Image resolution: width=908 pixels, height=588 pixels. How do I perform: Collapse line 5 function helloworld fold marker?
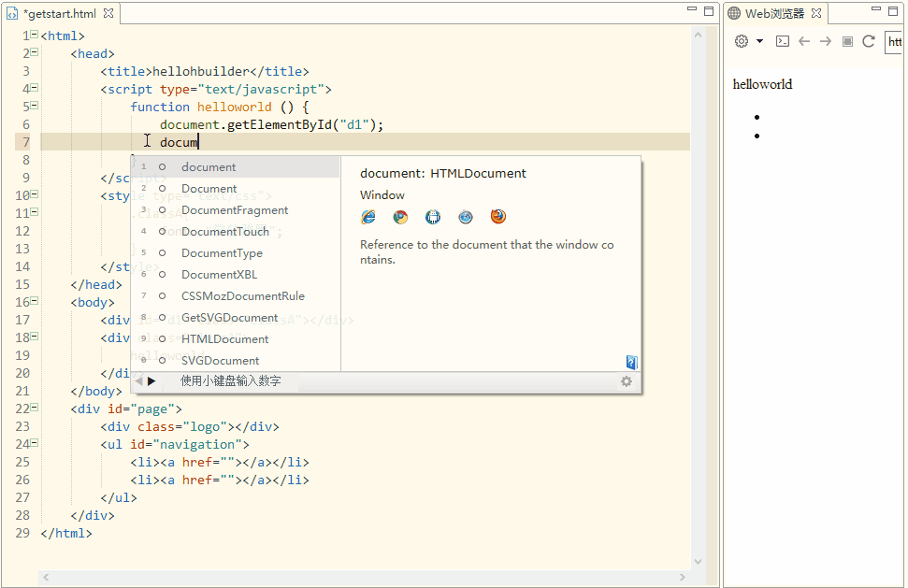34,106
